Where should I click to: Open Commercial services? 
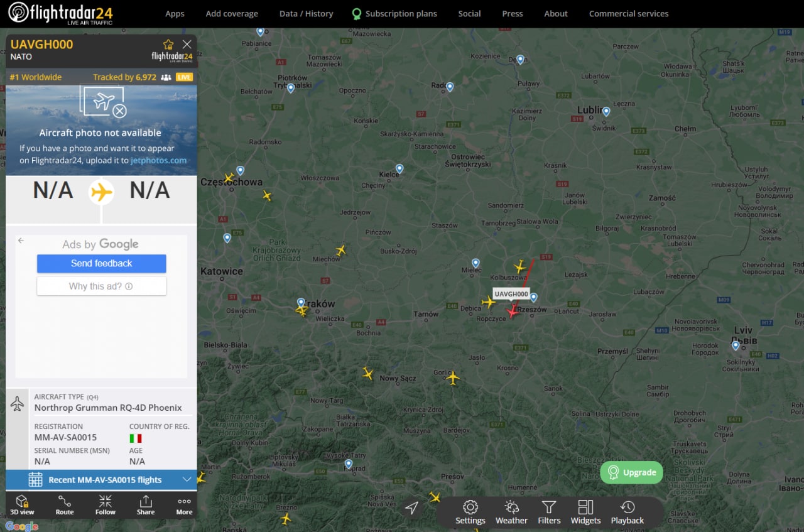pyautogui.click(x=629, y=13)
